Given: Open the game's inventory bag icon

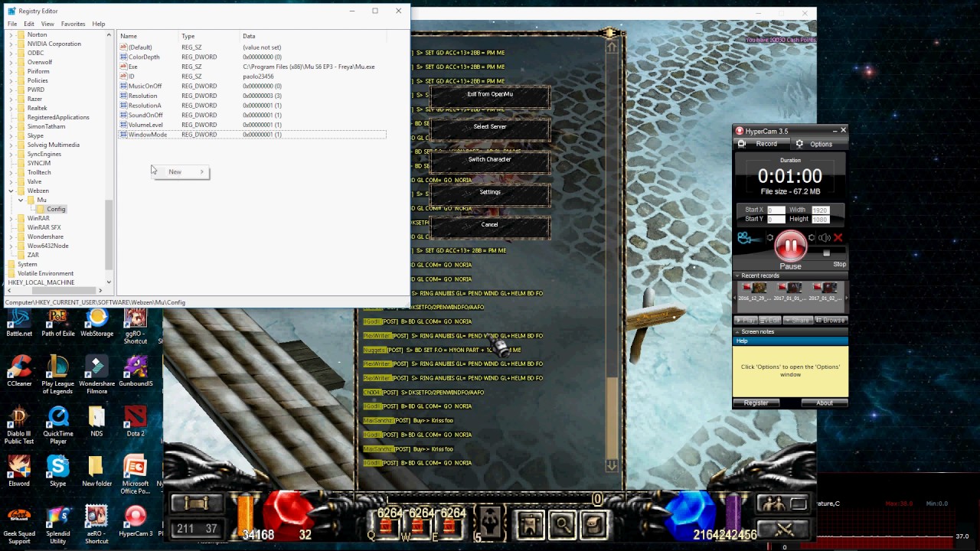Looking at the screenshot, I should (x=593, y=525).
